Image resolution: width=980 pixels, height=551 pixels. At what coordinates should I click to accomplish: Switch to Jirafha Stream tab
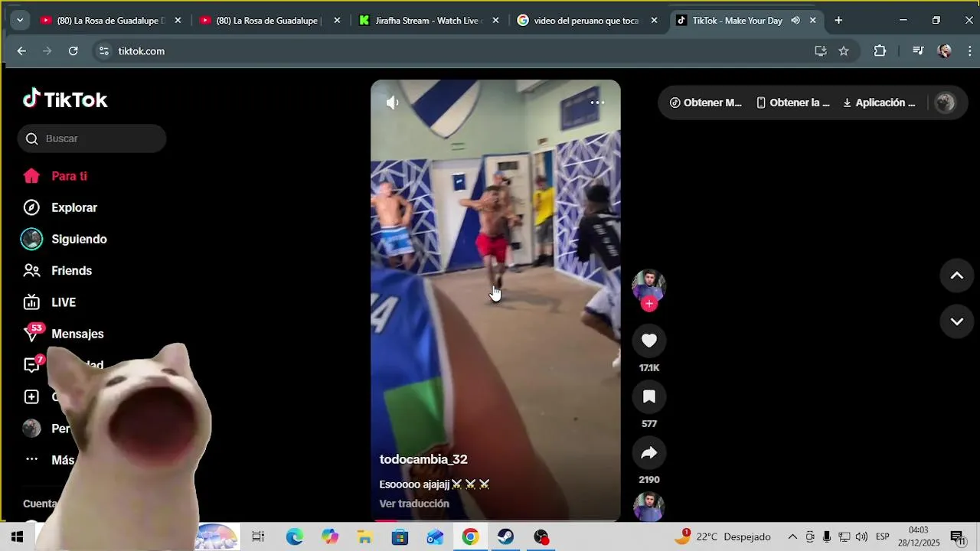[x=429, y=21]
